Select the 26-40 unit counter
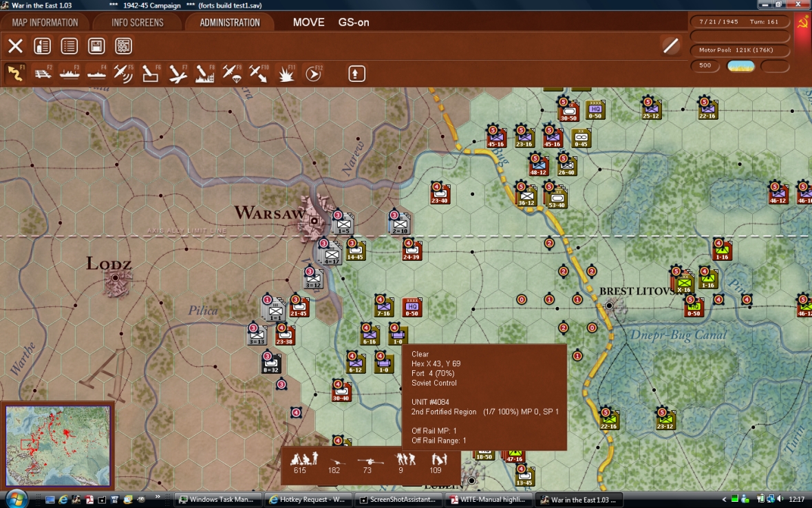The image size is (812, 508). click(x=566, y=166)
